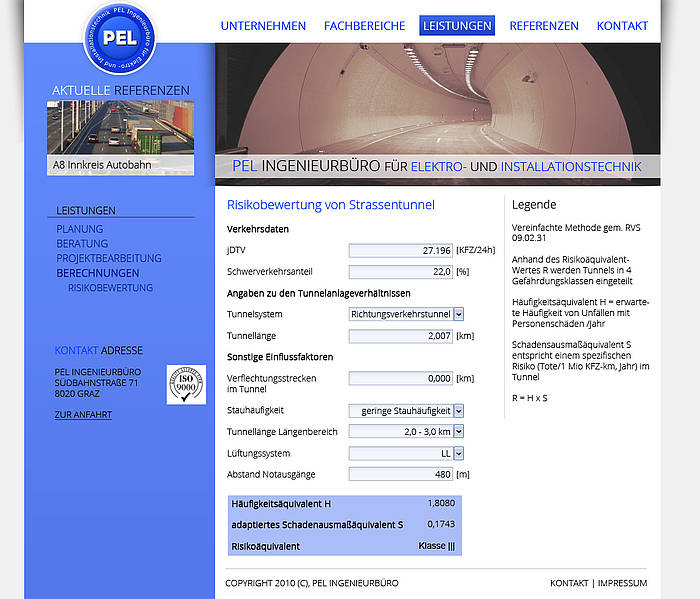Open the Lüftungssystem dropdown

[x=406, y=453]
